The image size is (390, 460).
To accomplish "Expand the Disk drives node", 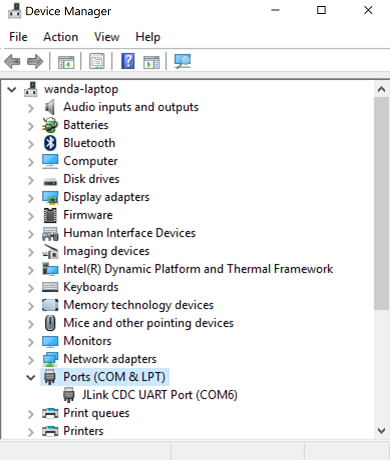I will point(31,180).
